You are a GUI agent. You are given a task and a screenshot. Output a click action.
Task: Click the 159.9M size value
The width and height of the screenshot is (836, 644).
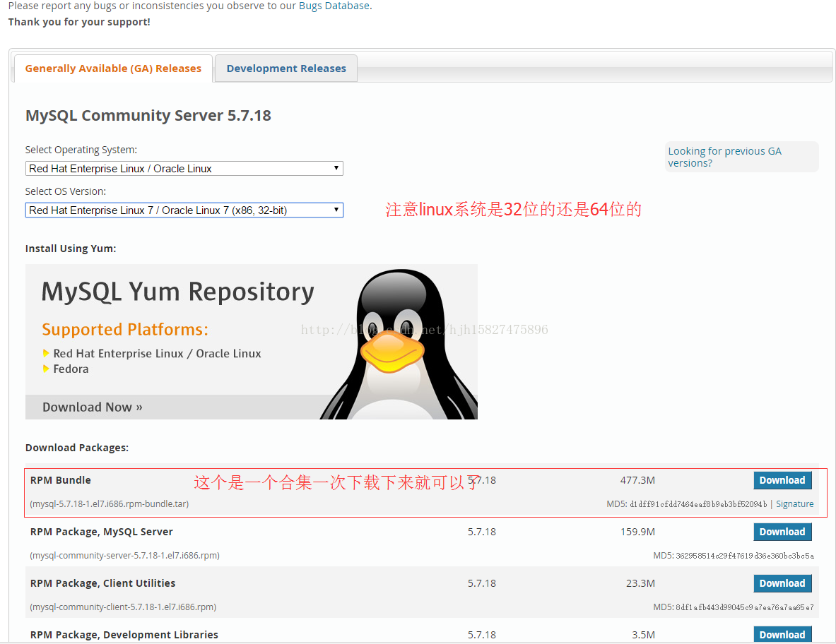pos(637,532)
